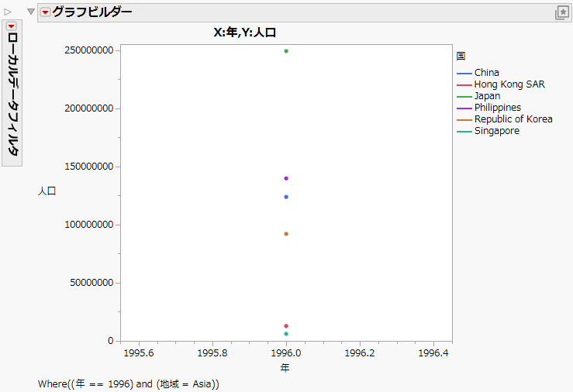Select the Japan green legend swatch
The image size is (573, 392).
(x=464, y=97)
